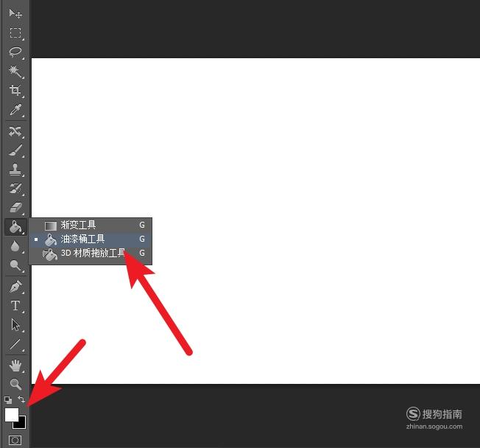The height and width of the screenshot is (448, 480).
Task: Select the Eraser tool
Action: click(15, 208)
